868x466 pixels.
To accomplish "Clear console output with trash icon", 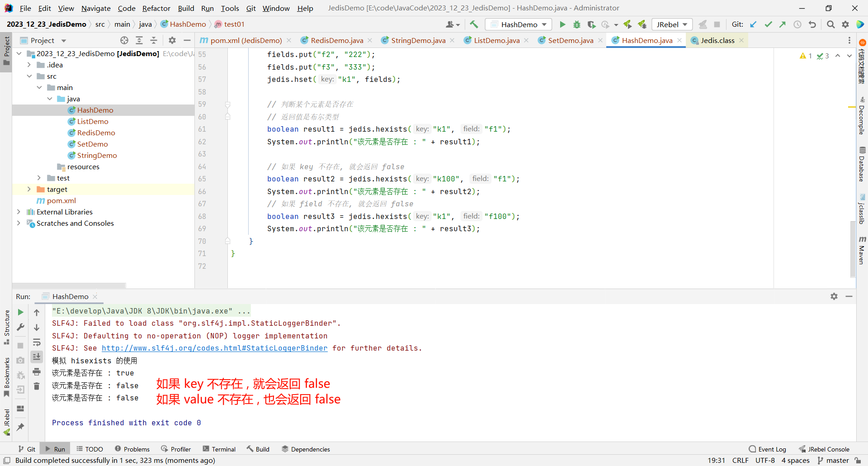I will [x=37, y=386].
